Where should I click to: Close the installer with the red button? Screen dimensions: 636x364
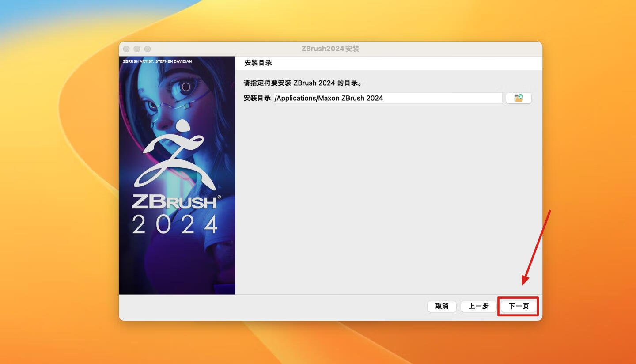pos(126,49)
